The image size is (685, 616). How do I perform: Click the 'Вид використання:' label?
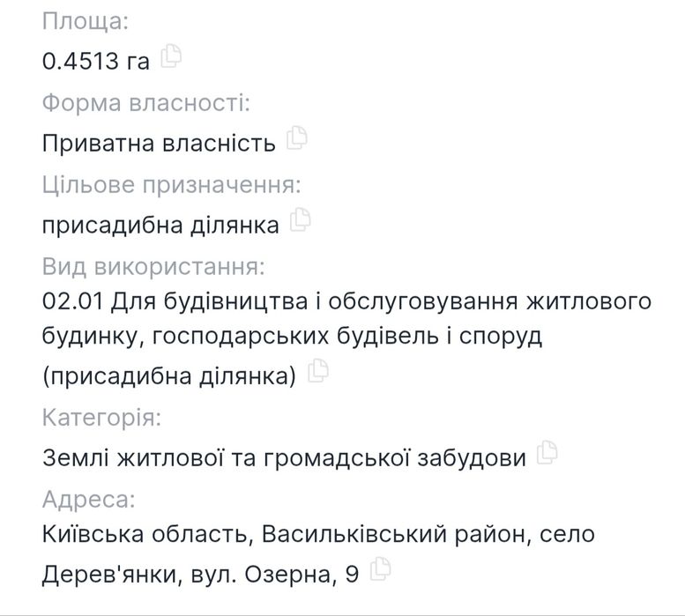[x=153, y=265]
